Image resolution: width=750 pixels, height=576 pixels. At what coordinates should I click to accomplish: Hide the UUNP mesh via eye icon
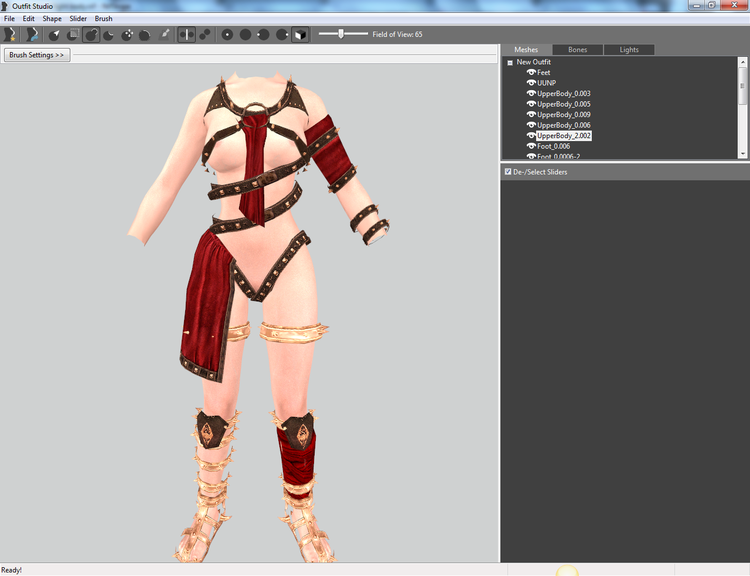(x=531, y=83)
